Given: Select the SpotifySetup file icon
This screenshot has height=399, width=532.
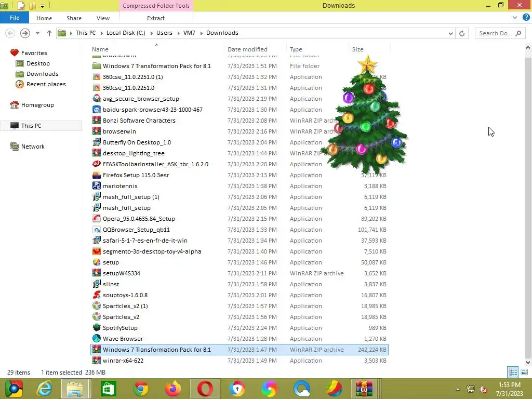Looking at the screenshot, I should click(x=96, y=328).
